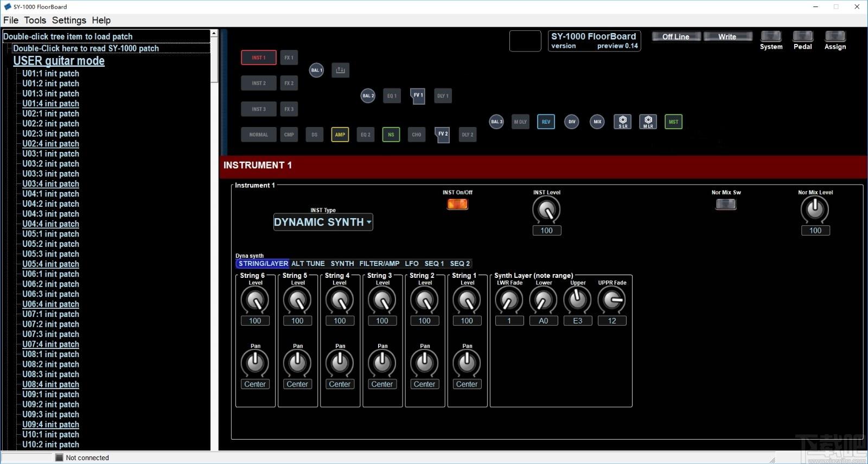Open the FX 3 effect block
Viewport: 868px width, 464px height.
(x=289, y=109)
